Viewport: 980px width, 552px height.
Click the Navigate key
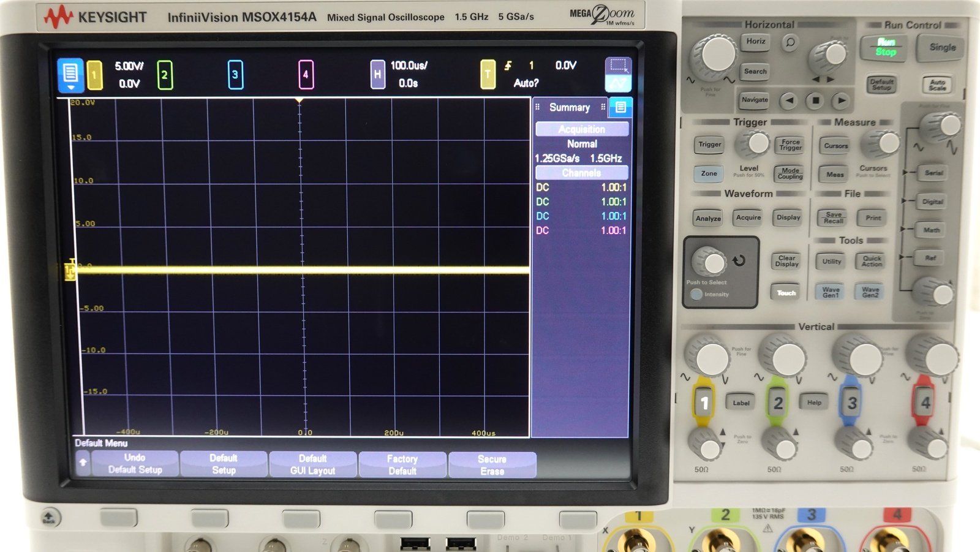[x=755, y=100]
